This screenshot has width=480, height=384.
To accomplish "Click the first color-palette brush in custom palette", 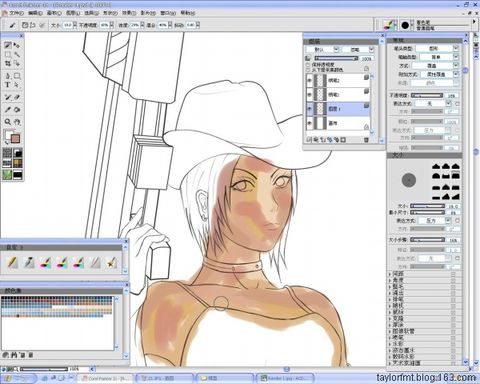I will click(45, 263).
